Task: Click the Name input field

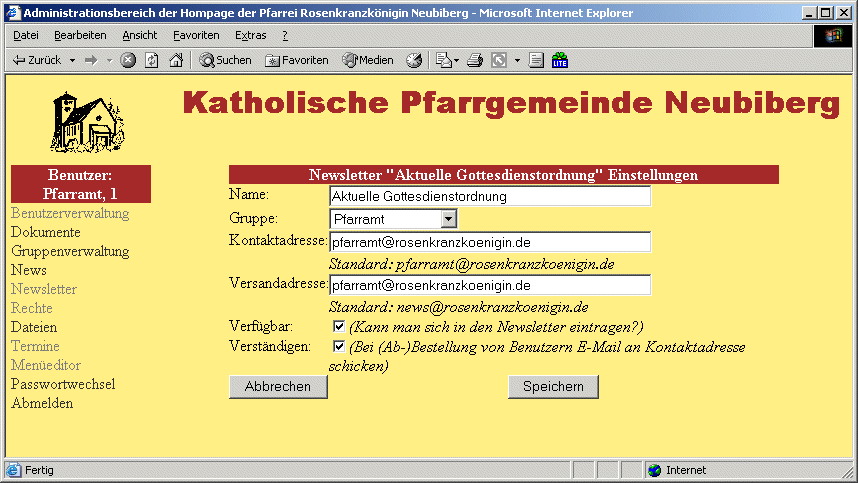Action: point(490,196)
